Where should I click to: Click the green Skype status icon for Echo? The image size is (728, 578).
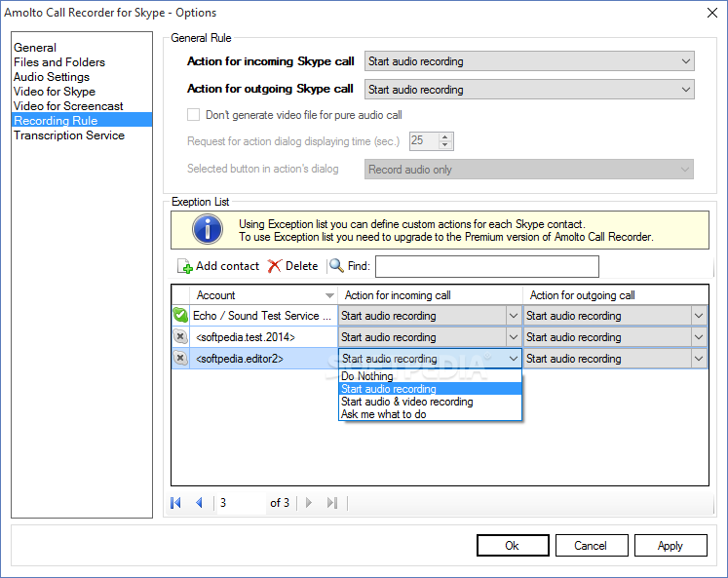click(x=180, y=315)
